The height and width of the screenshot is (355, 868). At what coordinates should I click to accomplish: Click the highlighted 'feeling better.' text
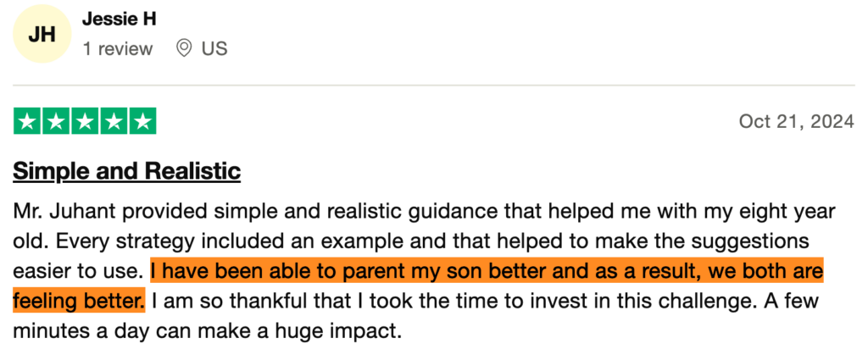point(80,300)
